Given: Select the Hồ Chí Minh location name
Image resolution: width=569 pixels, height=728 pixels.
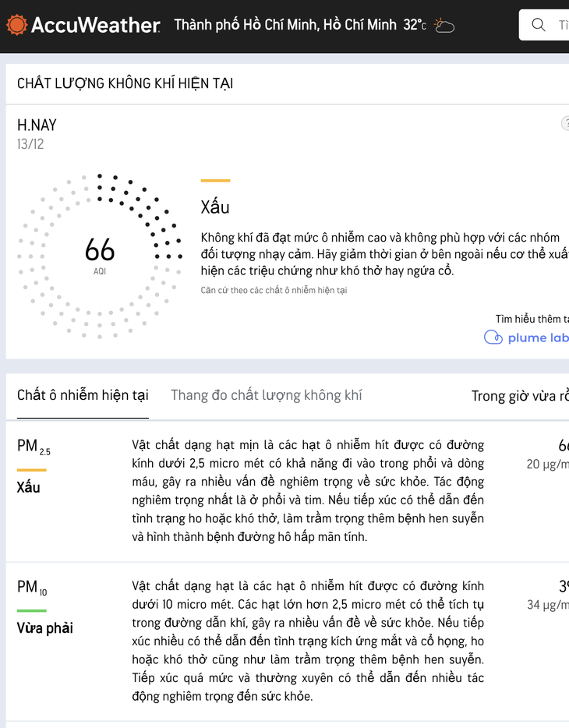Looking at the screenshot, I should 285,25.
